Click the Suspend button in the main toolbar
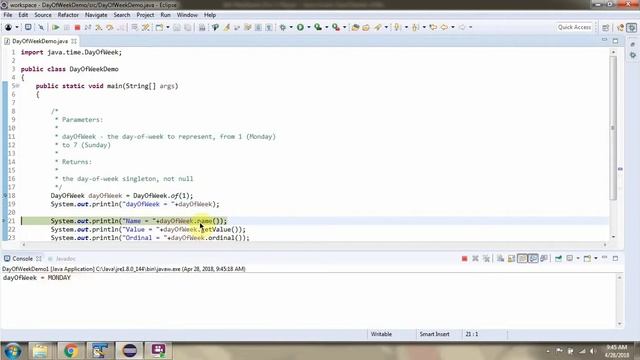Screen dimensions: 640x360 coord(67,27)
